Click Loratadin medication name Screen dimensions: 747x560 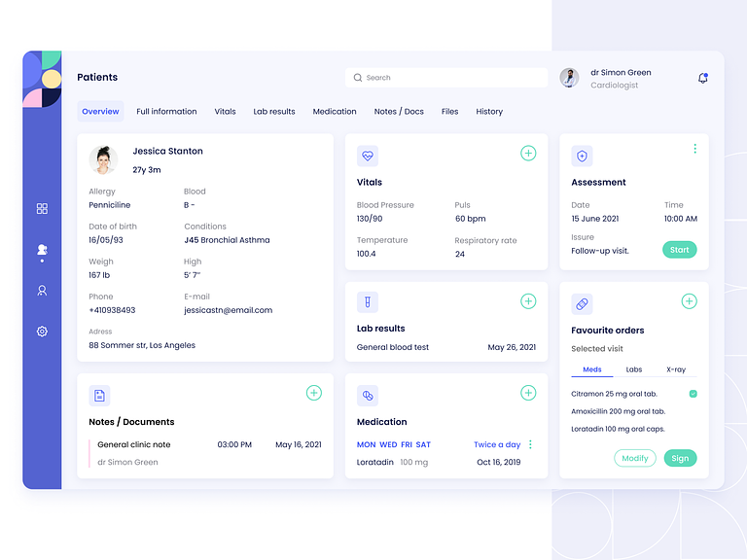tap(374, 462)
